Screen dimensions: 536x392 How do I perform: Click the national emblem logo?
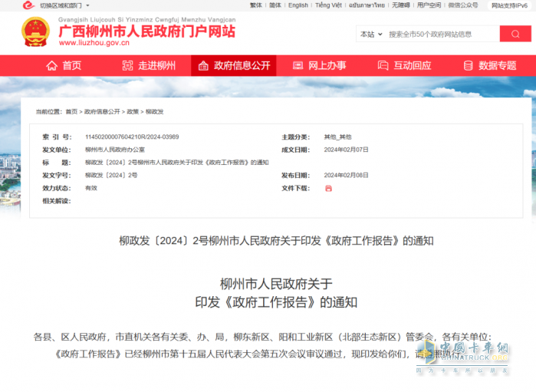[x=35, y=32]
